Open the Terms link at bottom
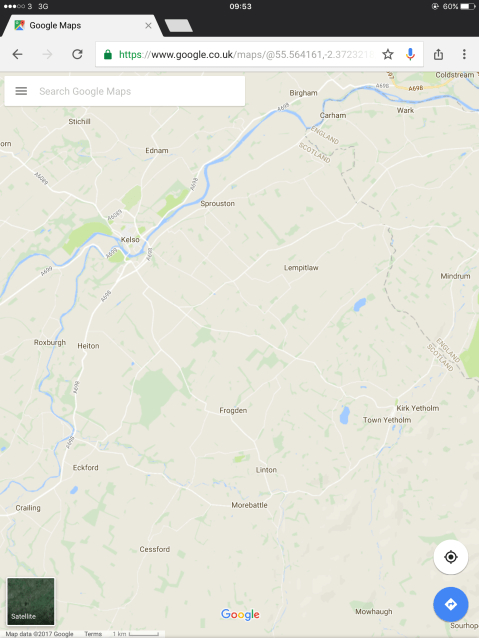 93,634
